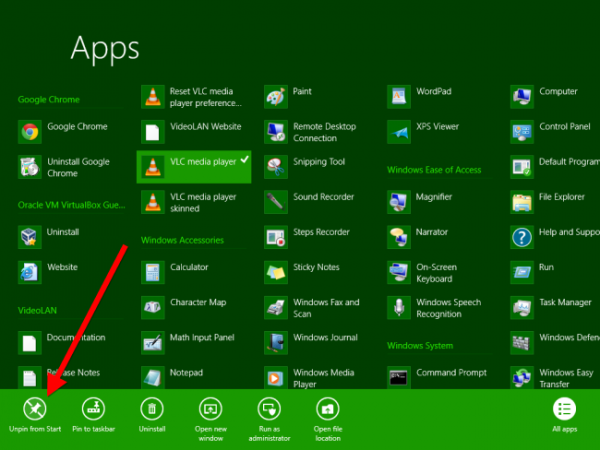Open VideoLAN Website shortcut icon
Image resolution: width=600 pixels, height=450 pixels.
pyautogui.click(x=153, y=132)
